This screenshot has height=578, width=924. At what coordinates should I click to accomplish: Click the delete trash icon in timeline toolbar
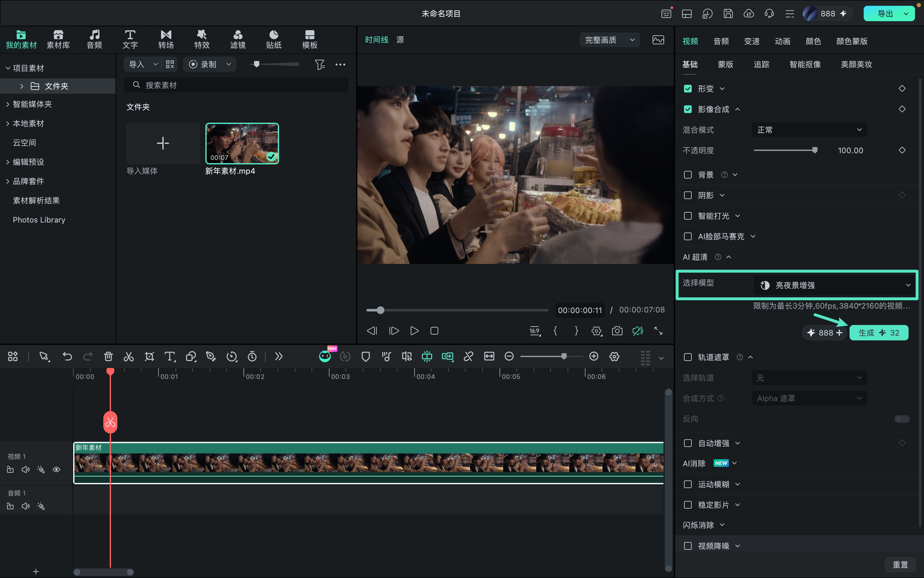click(x=108, y=357)
